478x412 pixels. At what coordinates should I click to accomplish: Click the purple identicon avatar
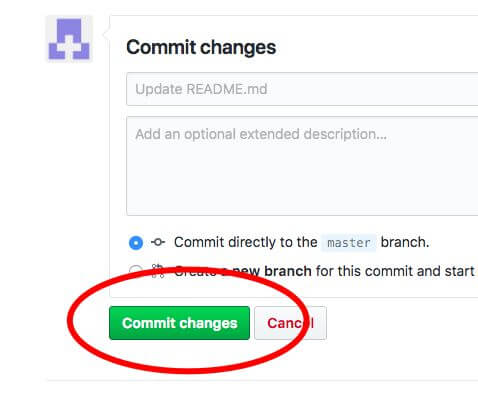click(69, 39)
